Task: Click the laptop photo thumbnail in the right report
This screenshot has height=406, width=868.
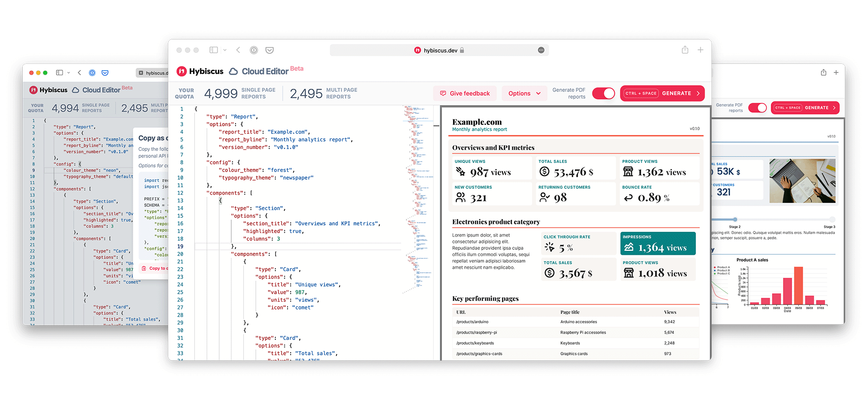Action: pos(802,181)
